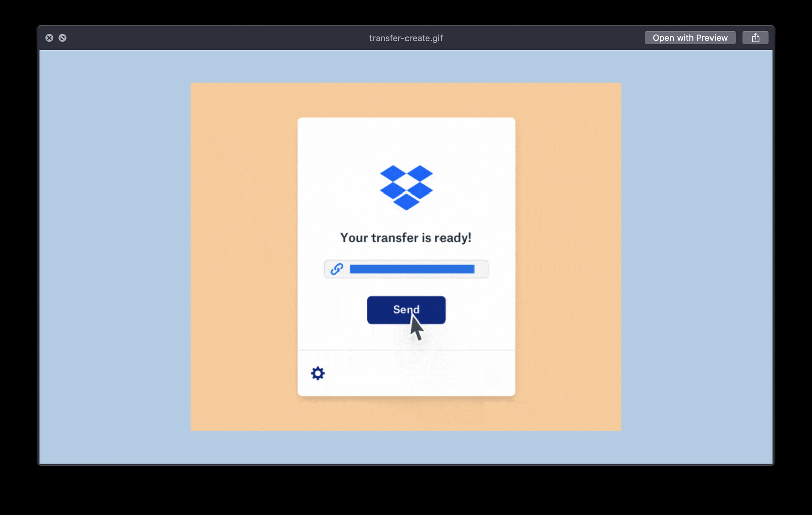Open settings with the gear icon
This screenshot has height=515, width=812.
318,373
